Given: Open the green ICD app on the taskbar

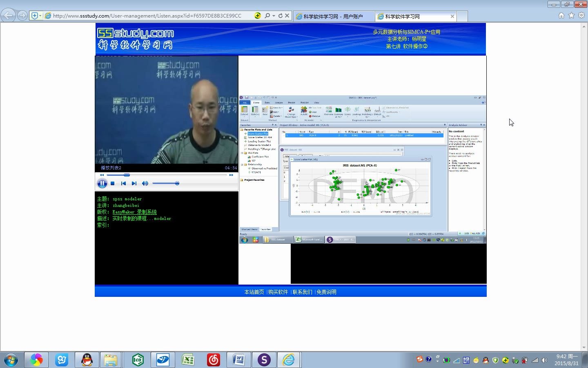Looking at the screenshot, I should (x=138, y=360).
